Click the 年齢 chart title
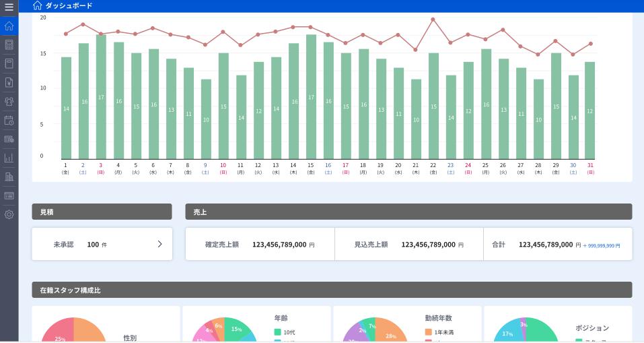Screen dimensions: 644x343 click(x=281, y=318)
